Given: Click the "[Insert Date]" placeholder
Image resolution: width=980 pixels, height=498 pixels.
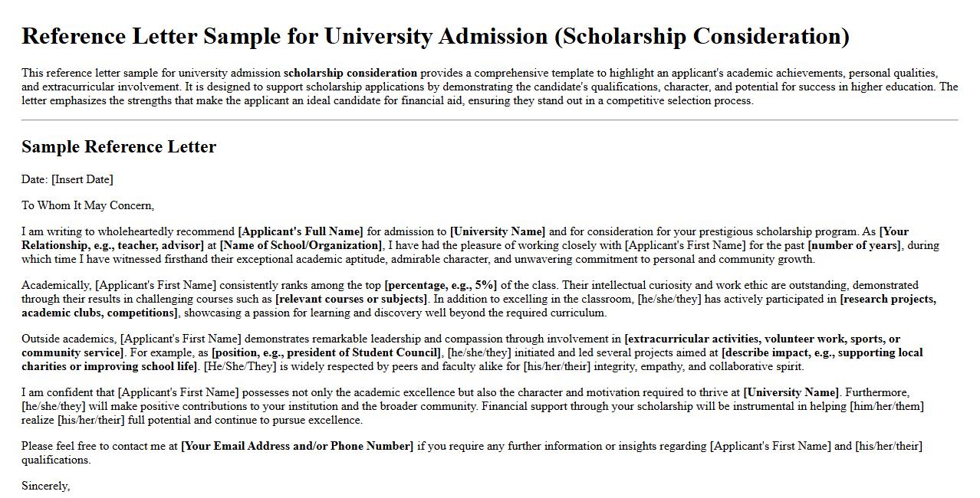Looking at the screenshot, I should click(82, 179).
